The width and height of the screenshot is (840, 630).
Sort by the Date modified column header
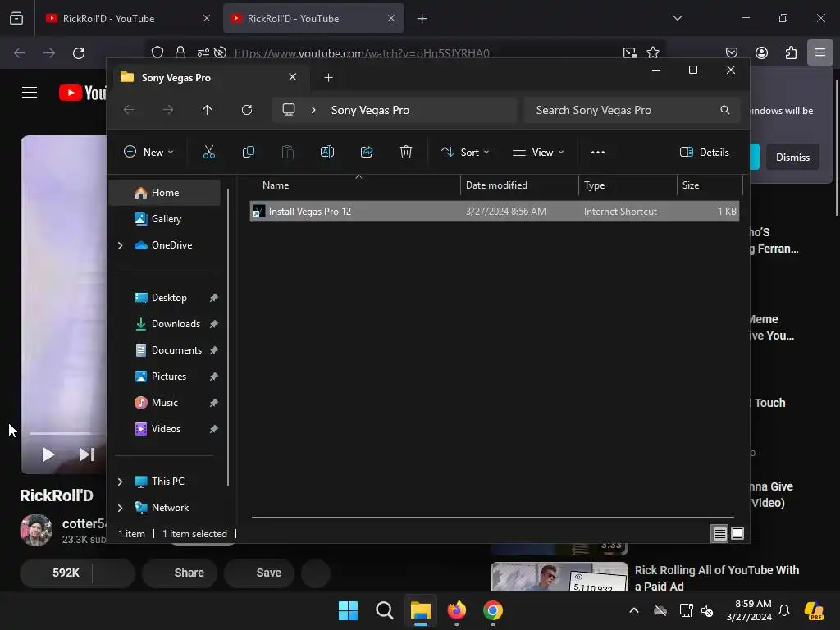tap(518, 185)
